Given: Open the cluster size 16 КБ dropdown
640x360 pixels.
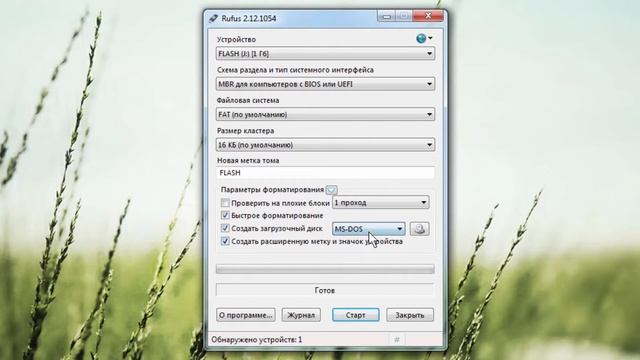Looking at the screenshot, I should click(325, 145).
